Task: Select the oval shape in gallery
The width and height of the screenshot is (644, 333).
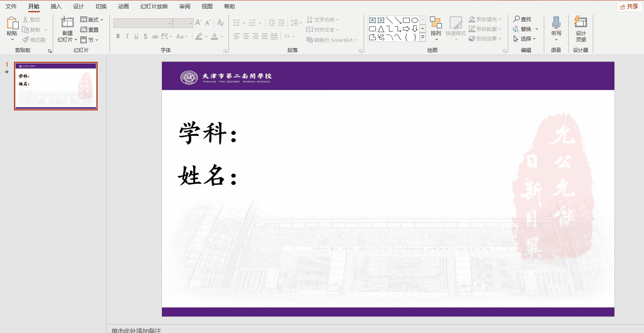Action: pyautogui.click(x=415, y=20)
